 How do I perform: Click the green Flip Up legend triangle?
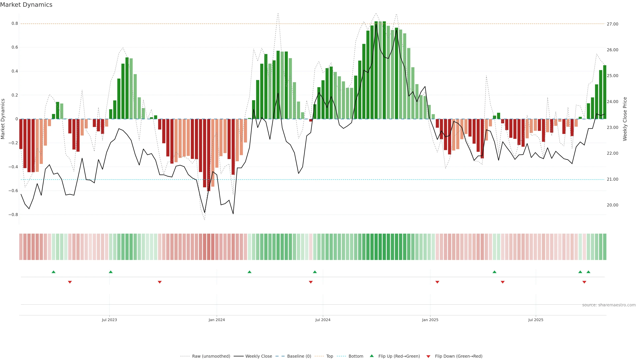[x=371, y=356]
